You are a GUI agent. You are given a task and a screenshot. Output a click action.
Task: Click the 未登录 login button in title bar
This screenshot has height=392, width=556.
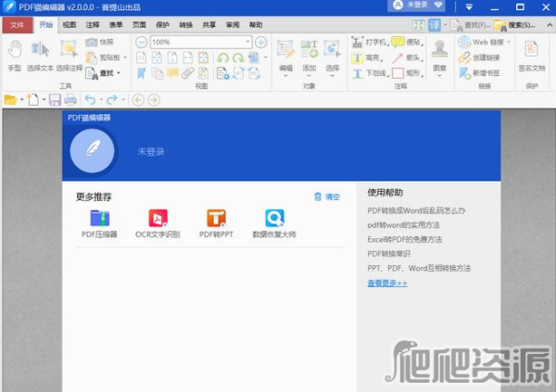(x=416, y=6)
